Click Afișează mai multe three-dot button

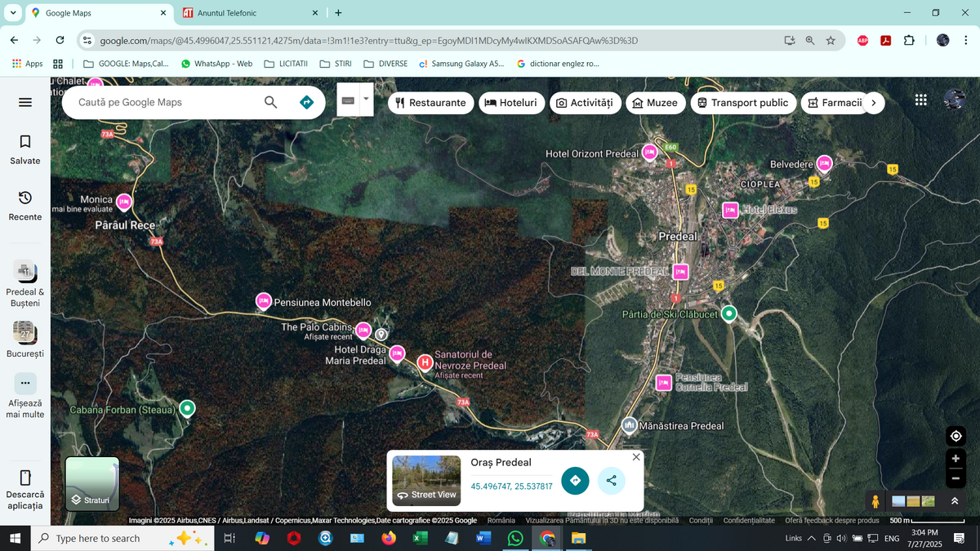tap(25, 383)
